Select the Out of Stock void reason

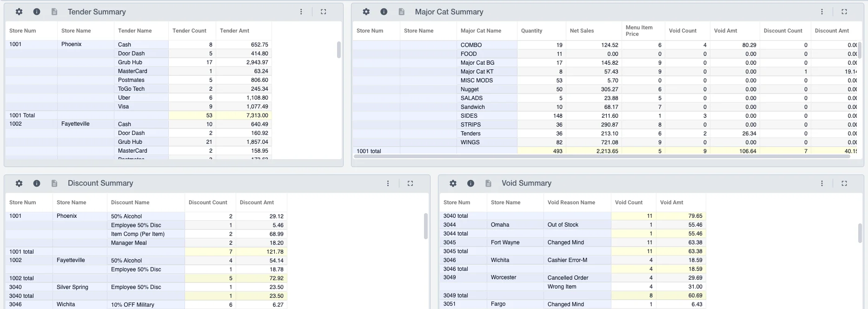click(563, 225)
